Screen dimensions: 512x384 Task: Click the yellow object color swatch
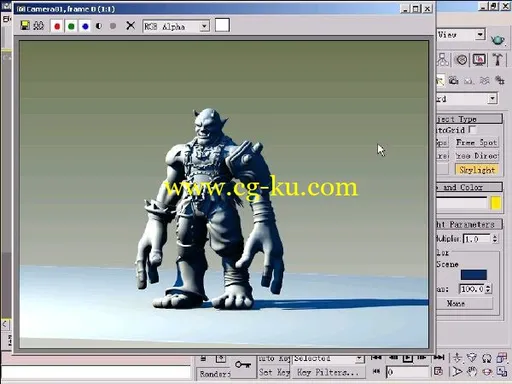496,203
